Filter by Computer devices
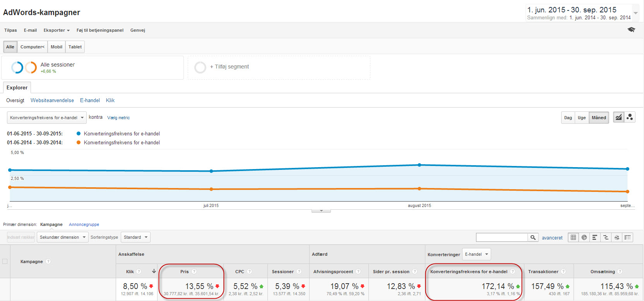This screenshot has height=301, width=644. [x=33, y=47]
